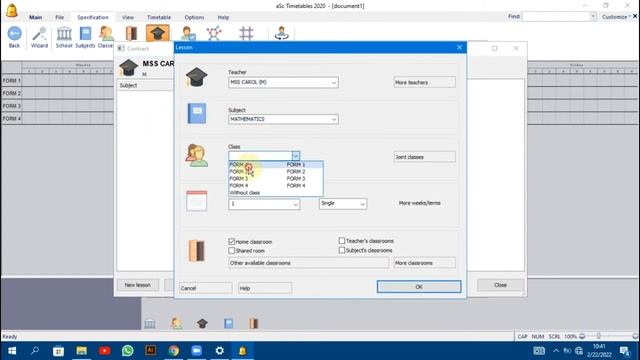Click Other available classrooms button
Viewport: 640px width, 360px height.
[x=309, y=263]
